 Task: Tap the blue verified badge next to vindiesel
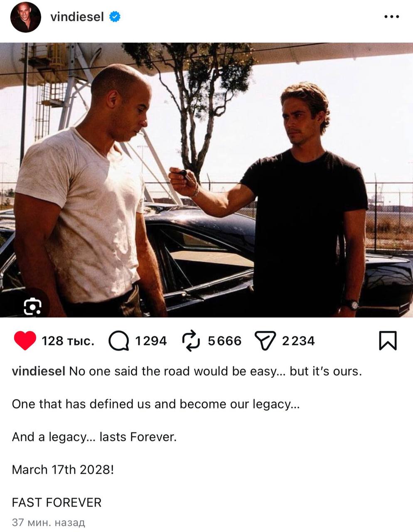115,17
